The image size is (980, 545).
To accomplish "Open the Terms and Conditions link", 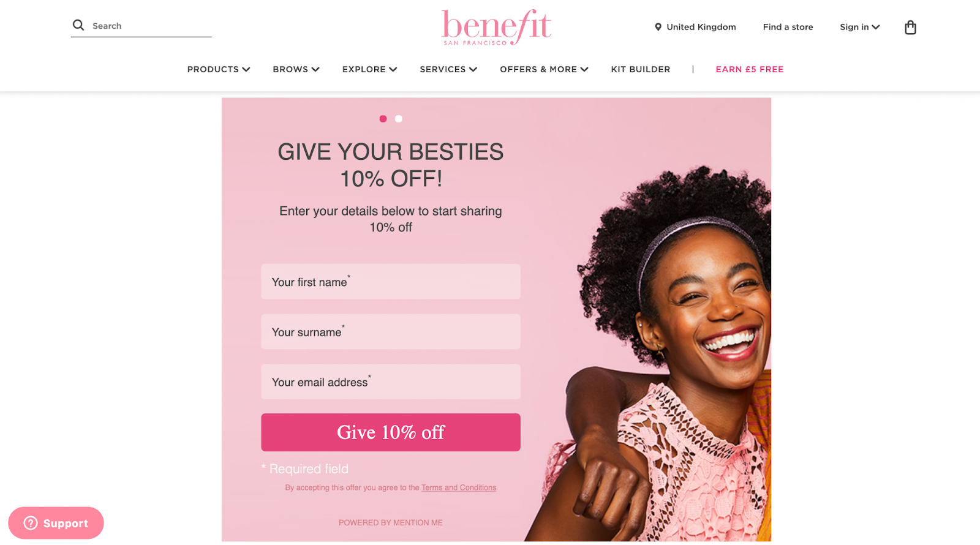I will [x=459, y=487].
